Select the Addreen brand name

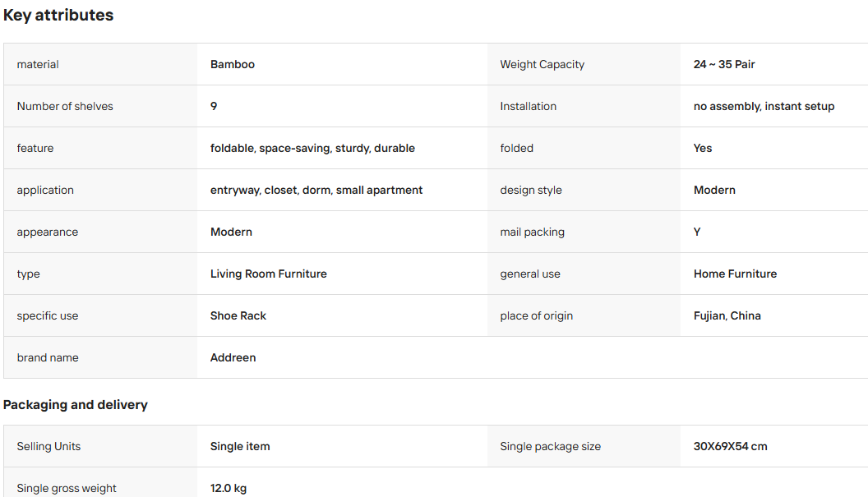[x=233, y=358]
